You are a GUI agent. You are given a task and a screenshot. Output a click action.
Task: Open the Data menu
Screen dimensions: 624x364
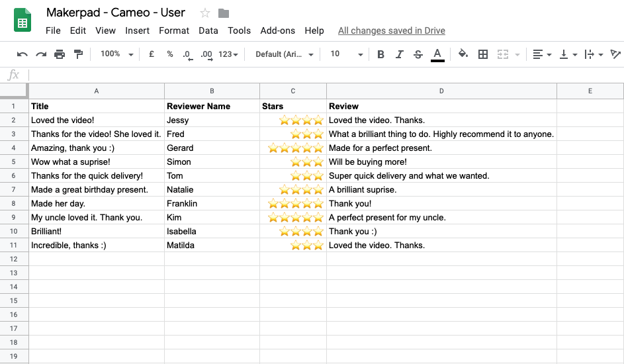(x=208, y=30)
